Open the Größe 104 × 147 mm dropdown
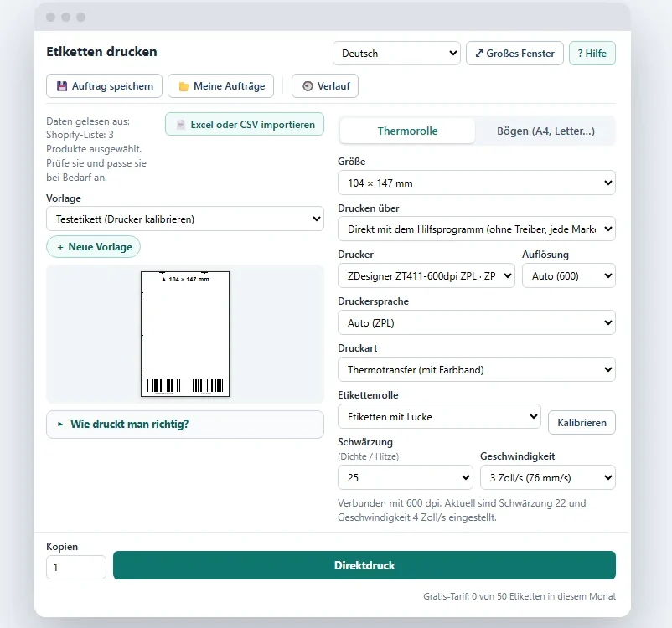 click(476, 183)
